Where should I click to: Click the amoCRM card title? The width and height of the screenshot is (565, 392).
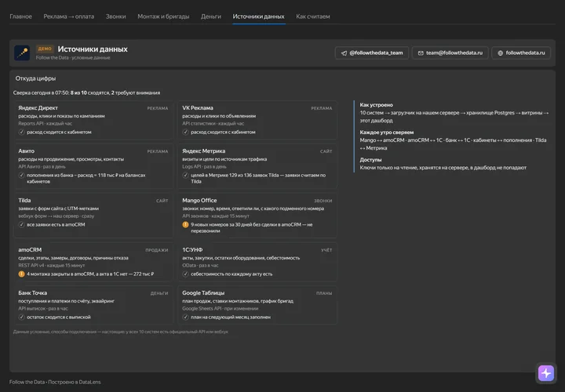pyautogui.click(x=30, y=250)
